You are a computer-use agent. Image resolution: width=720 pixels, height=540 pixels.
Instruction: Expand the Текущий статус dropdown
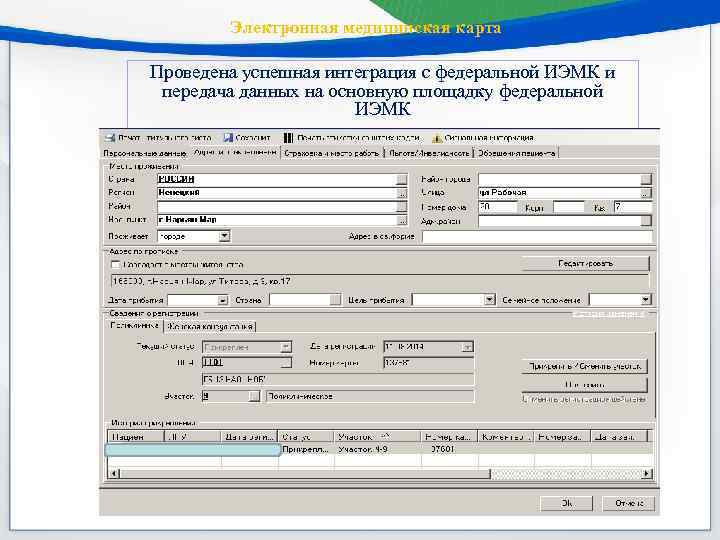pyautogui.click(x=286, y=347)
